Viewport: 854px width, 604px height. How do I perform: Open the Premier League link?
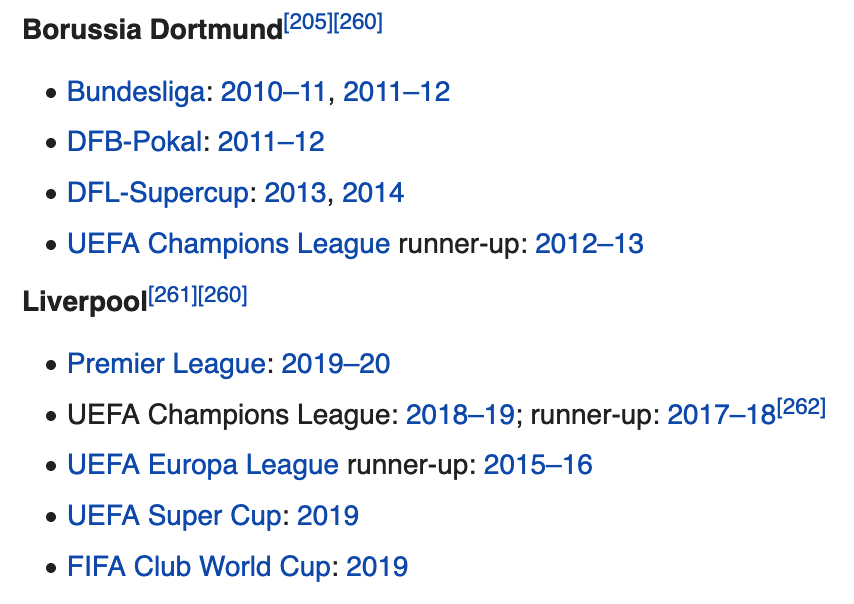167,364
